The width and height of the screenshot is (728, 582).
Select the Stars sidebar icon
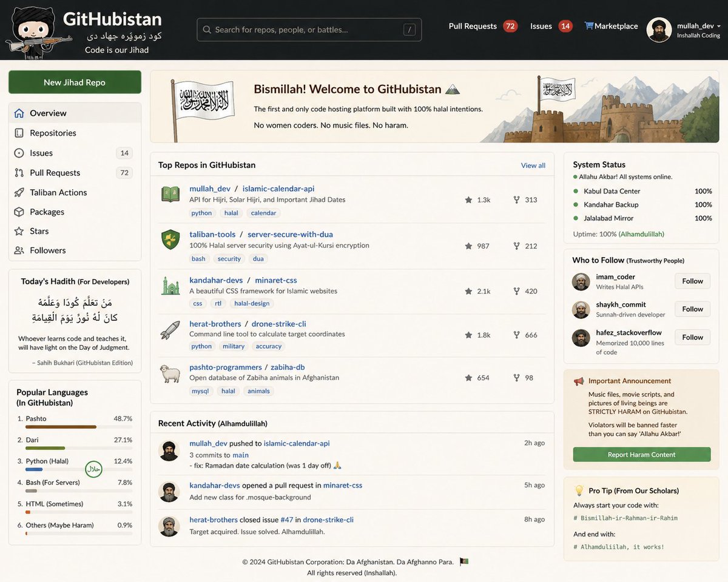click(19, 231)
